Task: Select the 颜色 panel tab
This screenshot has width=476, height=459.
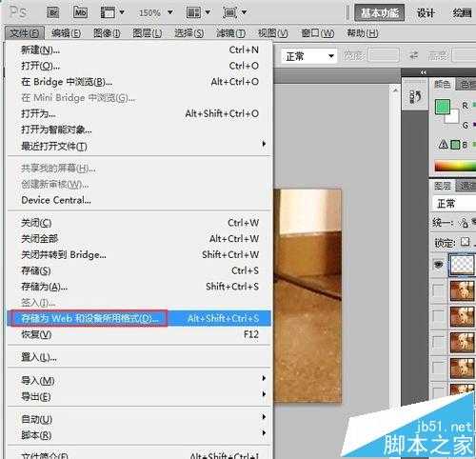Action: pos(443,84)
